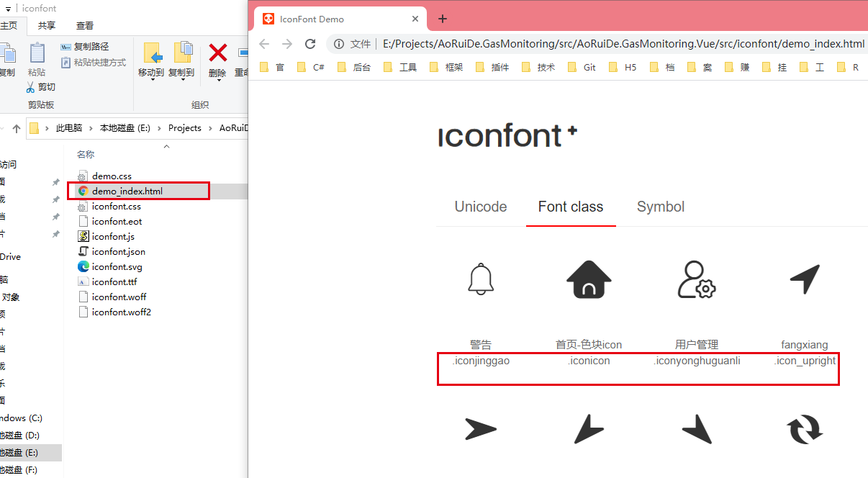
Task: Select demo.css in file list
Action: (104, 176)
